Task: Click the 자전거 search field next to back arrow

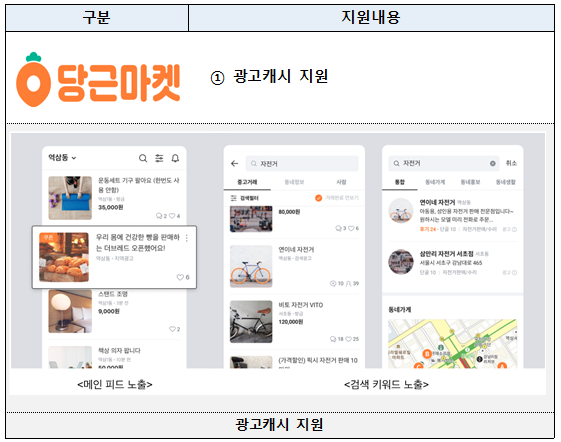Action: click(x=302, y=164)
